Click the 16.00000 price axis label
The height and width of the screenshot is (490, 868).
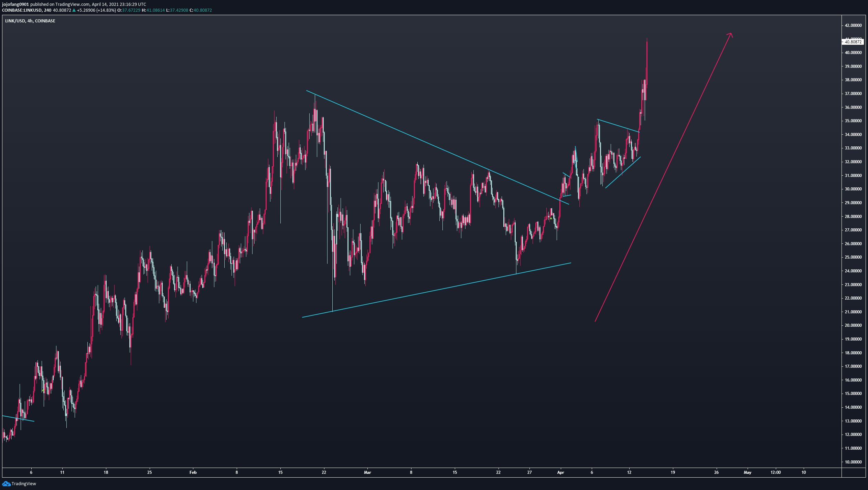(x=853, y=380)
